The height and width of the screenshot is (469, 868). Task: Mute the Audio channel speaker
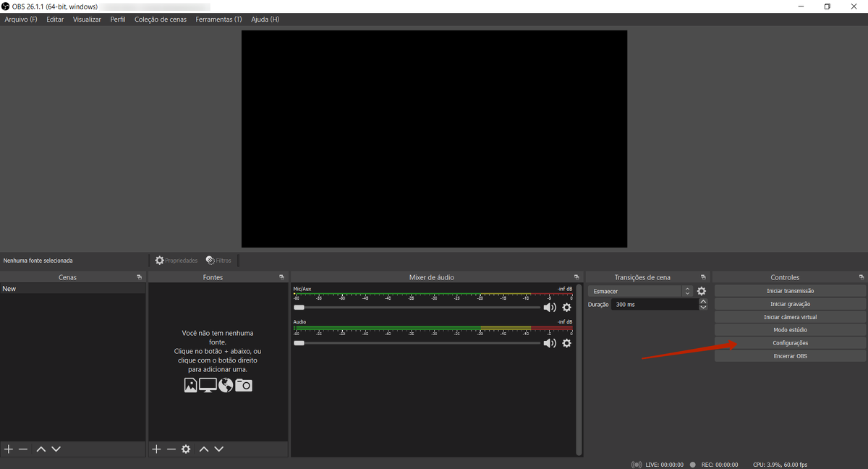(x=550, y=343)
